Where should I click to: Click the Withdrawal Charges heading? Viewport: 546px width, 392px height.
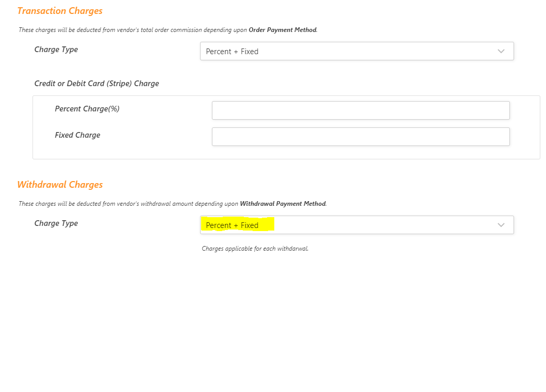pos(60,185)
